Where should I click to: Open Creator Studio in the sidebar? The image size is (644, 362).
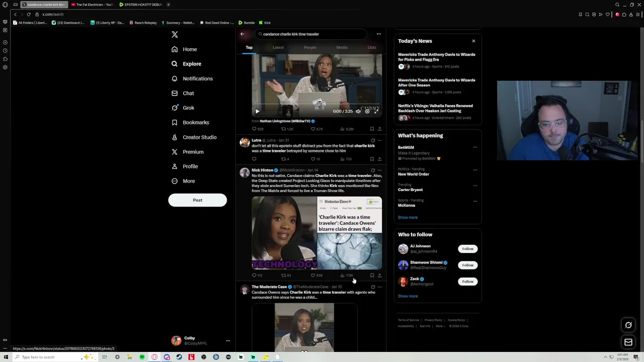click(x=194, y=137)
